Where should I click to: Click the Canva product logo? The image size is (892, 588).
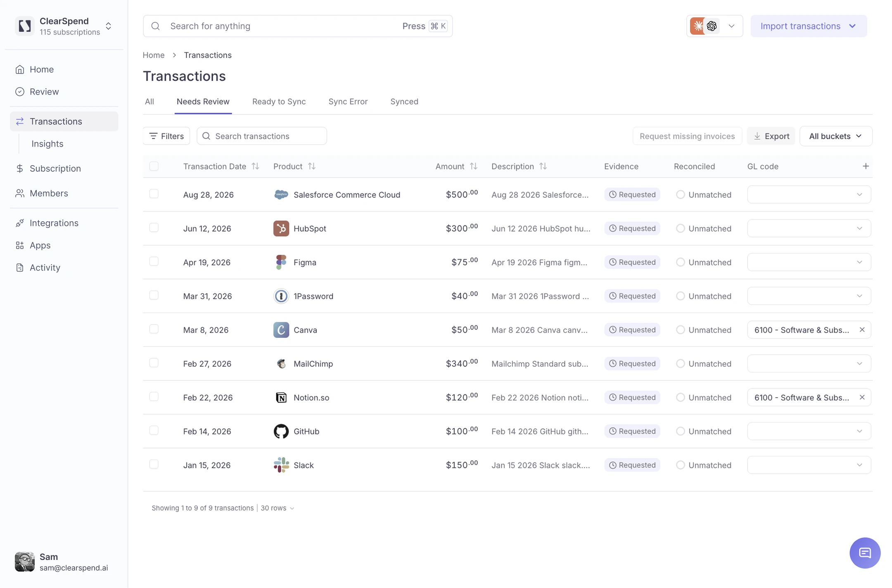click(x=281, y=330)
